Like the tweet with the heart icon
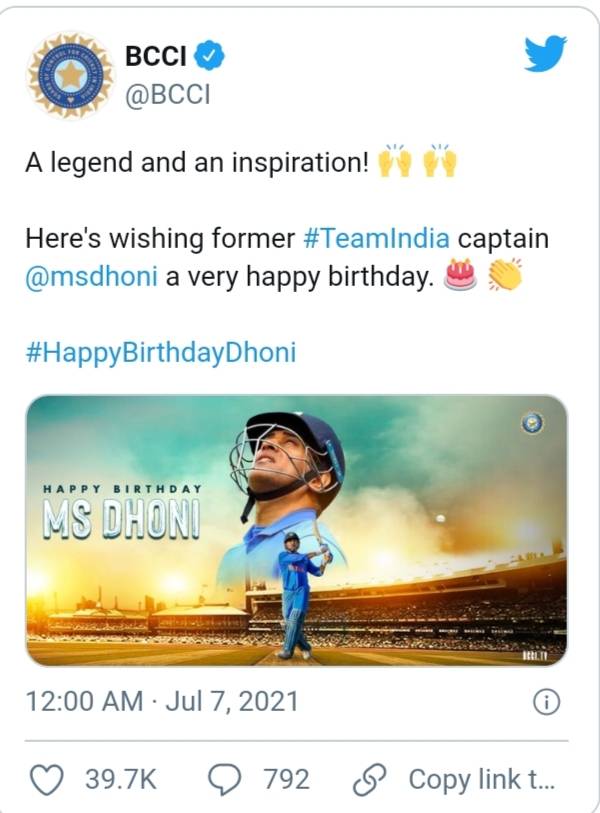 pyautogui.click(x=48, y=779)
